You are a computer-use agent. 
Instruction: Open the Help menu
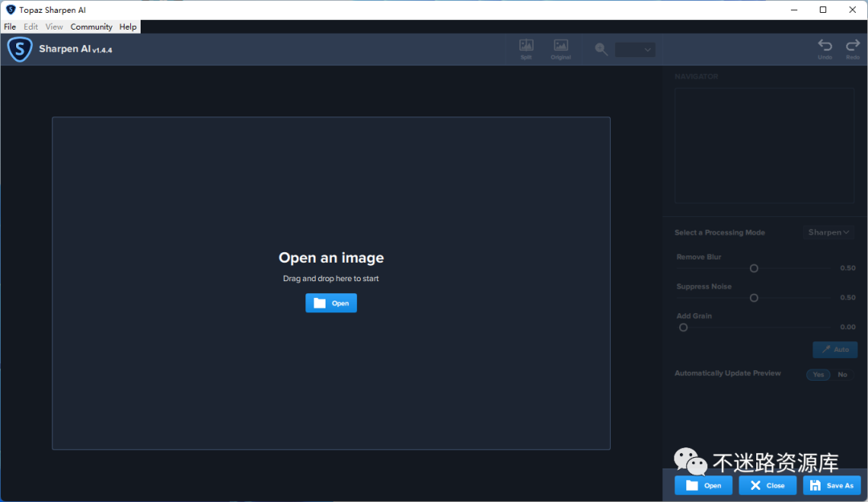128,27
